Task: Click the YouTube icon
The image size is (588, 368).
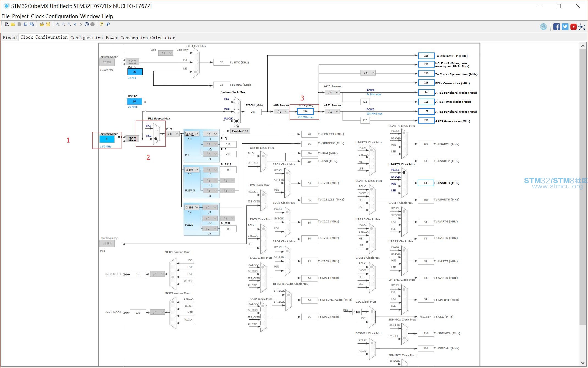Action: click(573, 27)
